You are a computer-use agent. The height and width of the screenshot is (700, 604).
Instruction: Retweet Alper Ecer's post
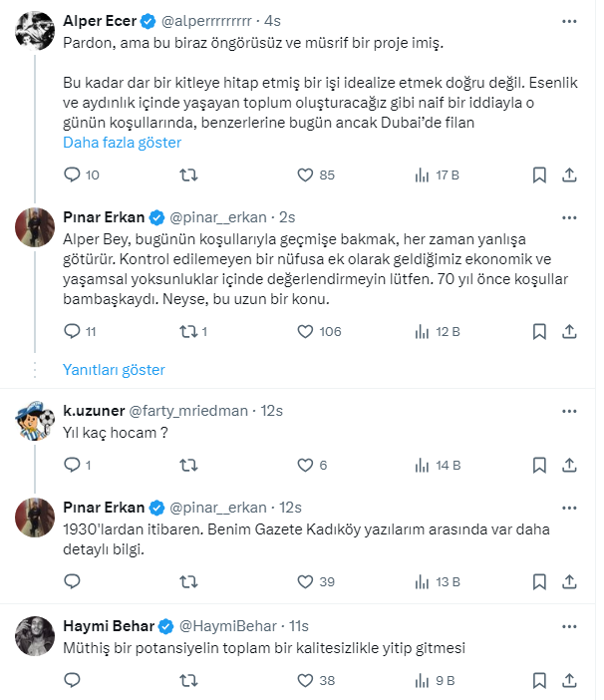[x=186, y=175]
